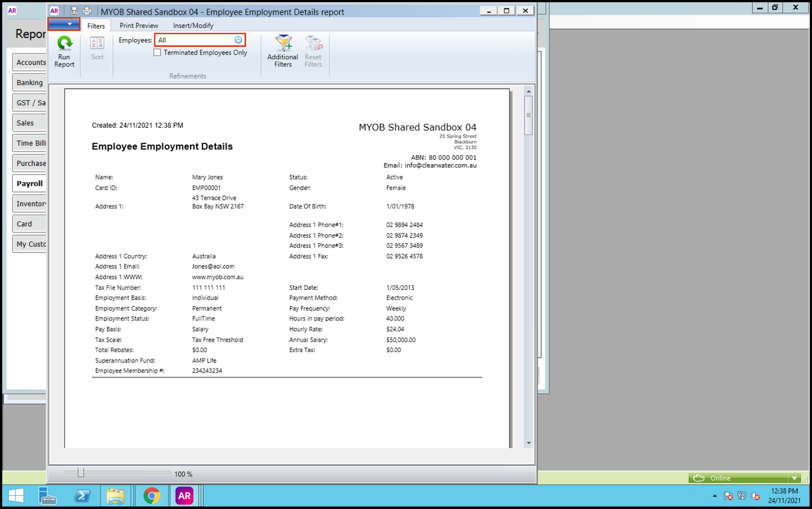Click the save disk icon in title bar
The height and width of the screenshot is (509, 812).
point(74,11)
